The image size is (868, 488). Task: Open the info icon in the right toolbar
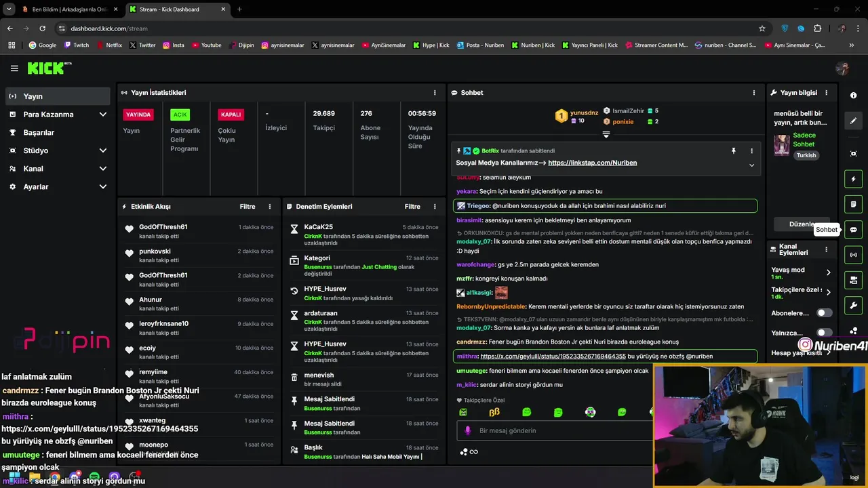(854, 96)
